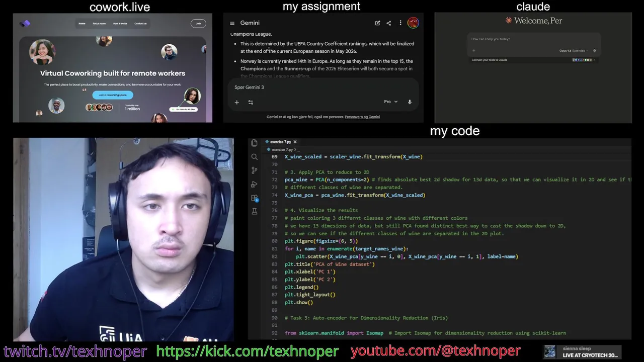
Task: Click 'exercise 7.py' in the breadcrumb bar
Action: (282, 150)
